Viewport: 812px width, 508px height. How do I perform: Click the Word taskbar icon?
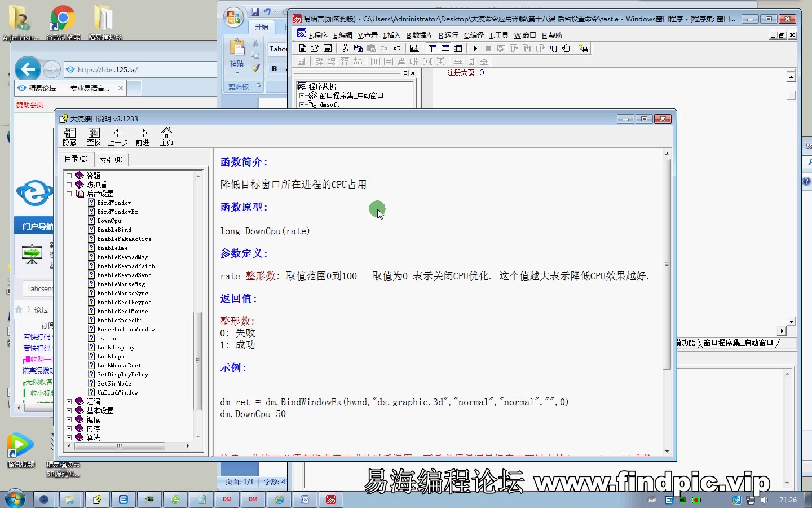[x=305, y=500]
